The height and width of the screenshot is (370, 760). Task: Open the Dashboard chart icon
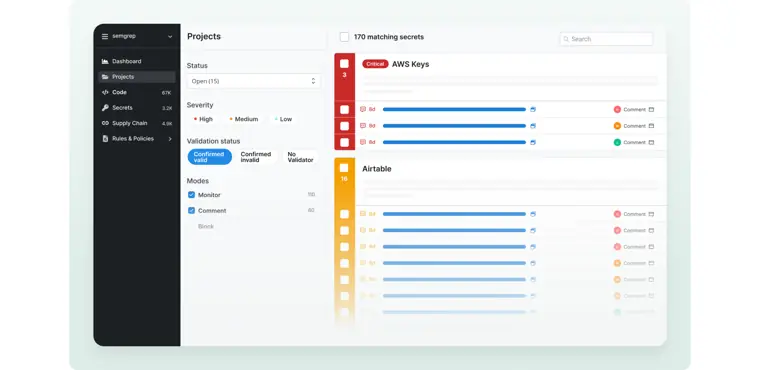[105, 61]
